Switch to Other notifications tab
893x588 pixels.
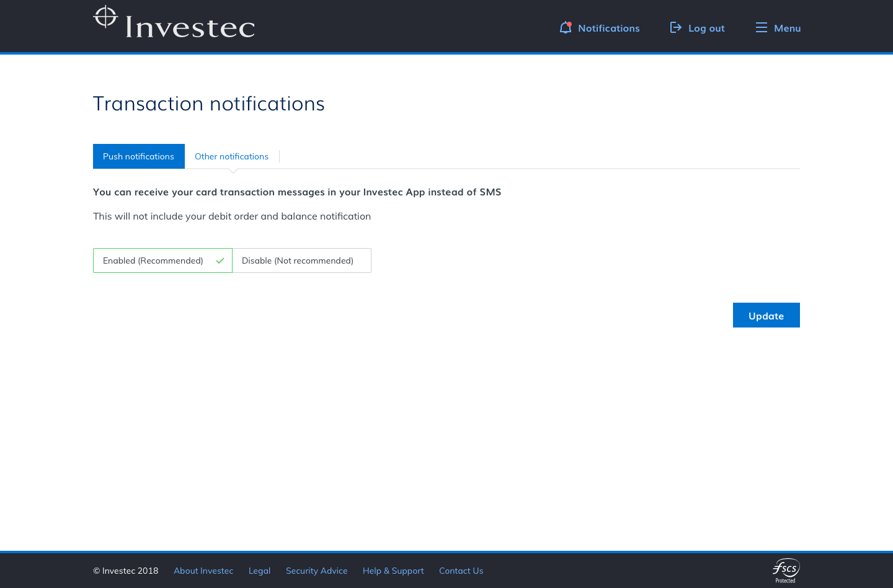231,157
